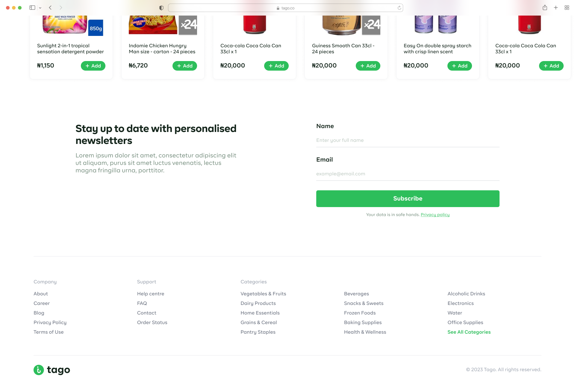Screen dimensions: 575x392
Task: Add Indomie Chicken Hungry Man carton
Action: tap(184, 66)
